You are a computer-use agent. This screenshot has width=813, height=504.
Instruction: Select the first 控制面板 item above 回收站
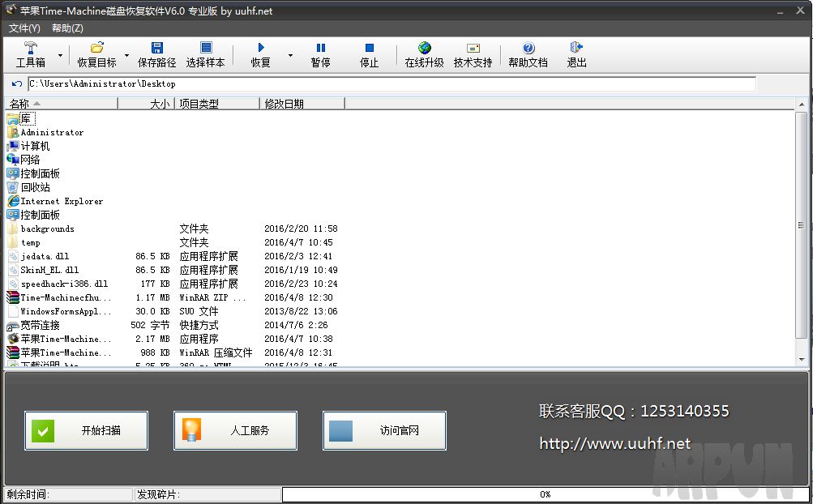click(x=33, y=173)
